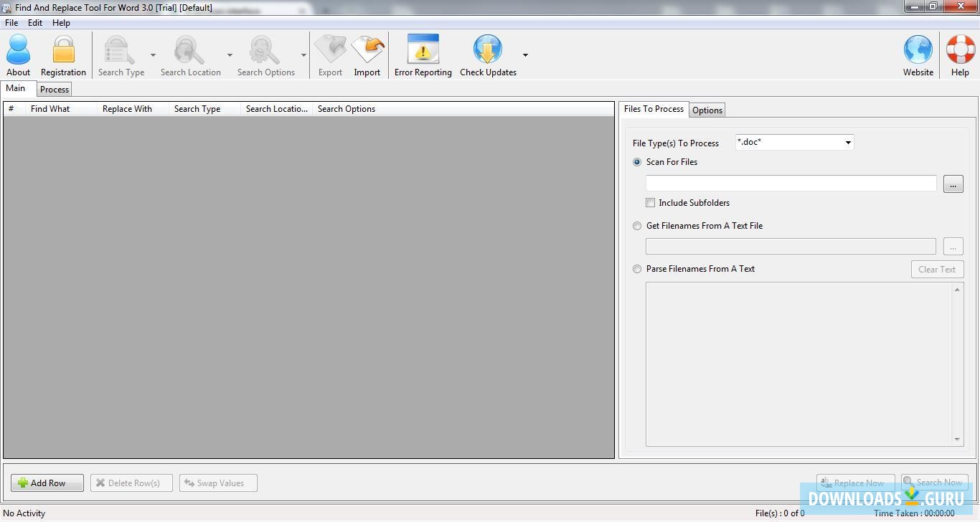Open the Help menu

61,23
